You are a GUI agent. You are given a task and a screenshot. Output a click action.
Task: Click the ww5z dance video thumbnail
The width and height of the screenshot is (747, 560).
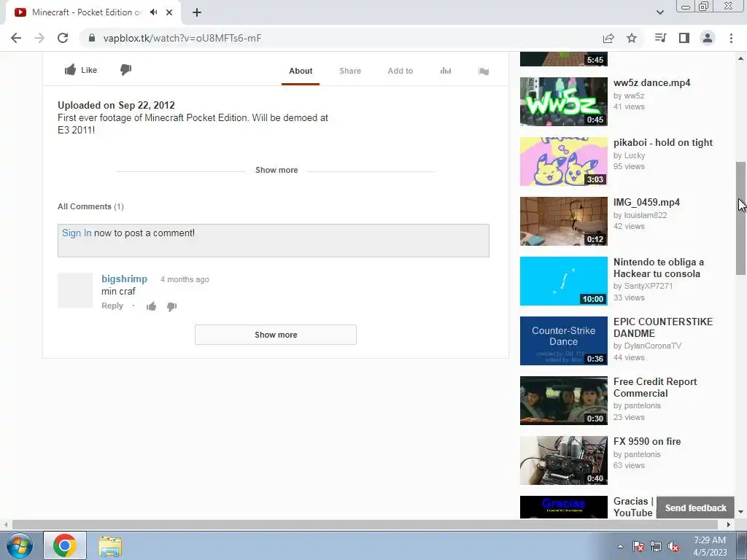(564, 101)
